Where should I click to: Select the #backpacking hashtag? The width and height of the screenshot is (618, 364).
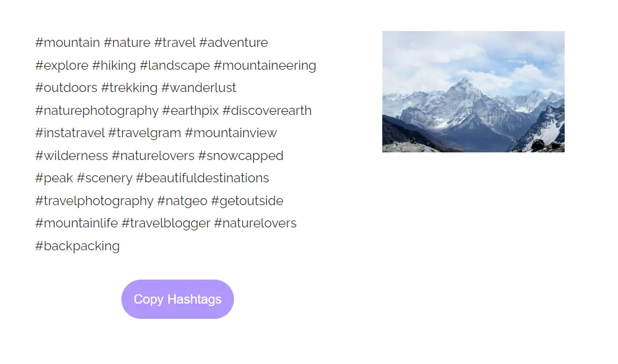(x=77, y=246)
